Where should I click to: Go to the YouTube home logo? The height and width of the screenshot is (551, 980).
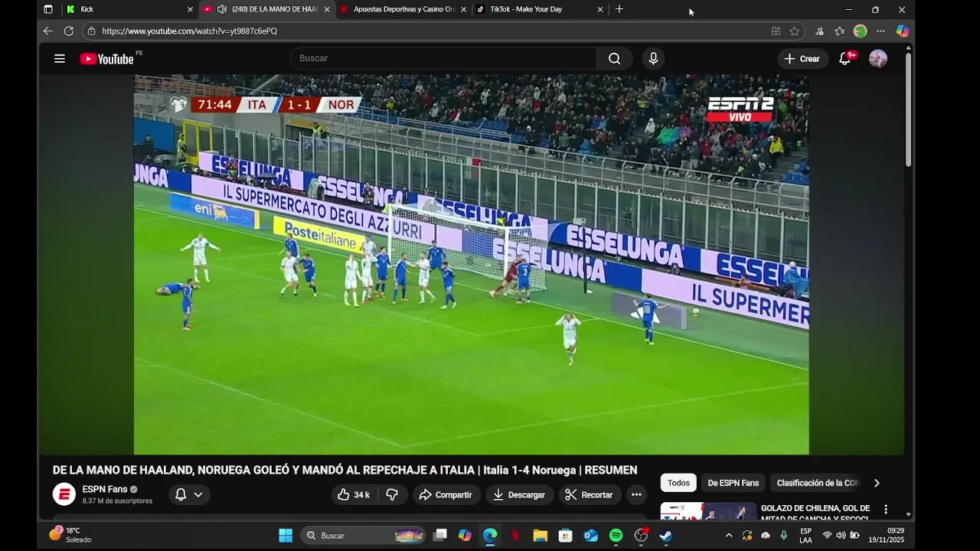pos(107,59)
